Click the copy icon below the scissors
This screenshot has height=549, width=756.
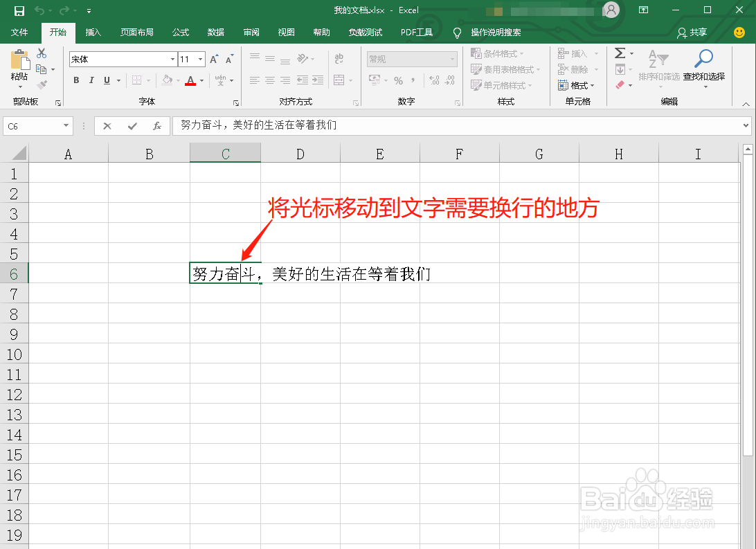(x=41, y=69)
